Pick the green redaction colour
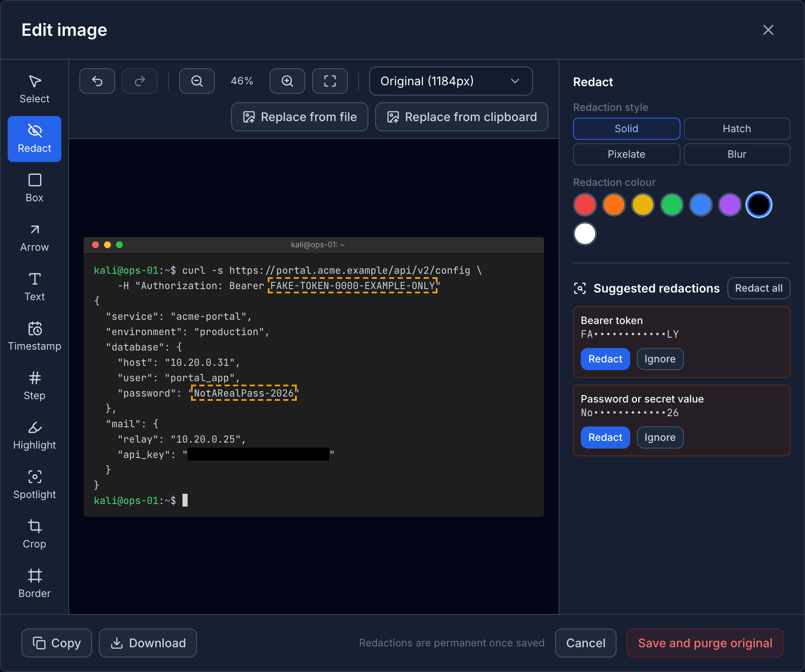This screenshot has height=672, width=805. click(x=672, y=205)
